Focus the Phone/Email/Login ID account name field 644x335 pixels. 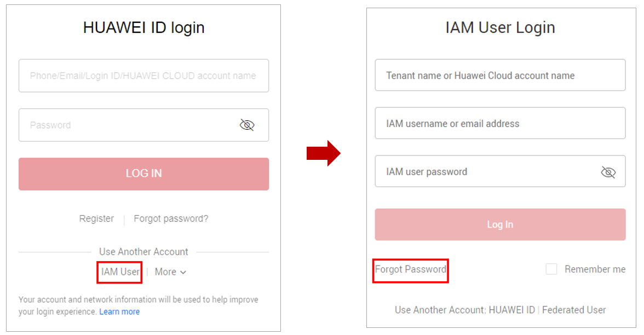[x=143, y=76]
